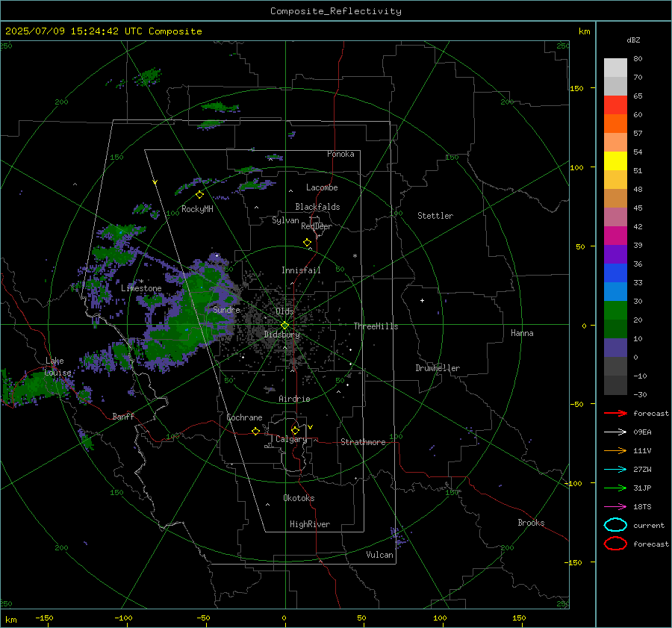Image resolution: width=672 pixels, height=628 pixels.
Task: Click the yellow V marker northeast of Calgary
Action: click(311, 427)
